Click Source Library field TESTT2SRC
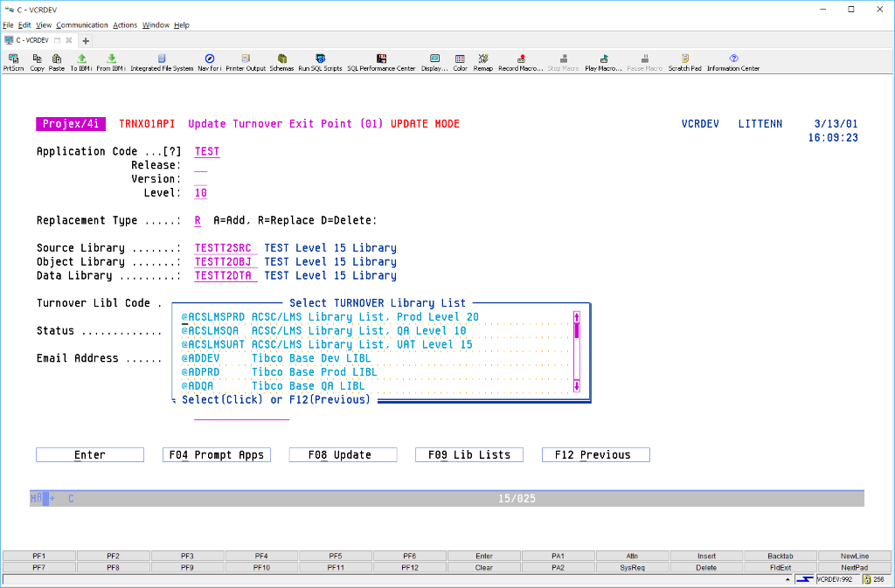The width and height of the screenshot is (895, 588). point(225,248)
